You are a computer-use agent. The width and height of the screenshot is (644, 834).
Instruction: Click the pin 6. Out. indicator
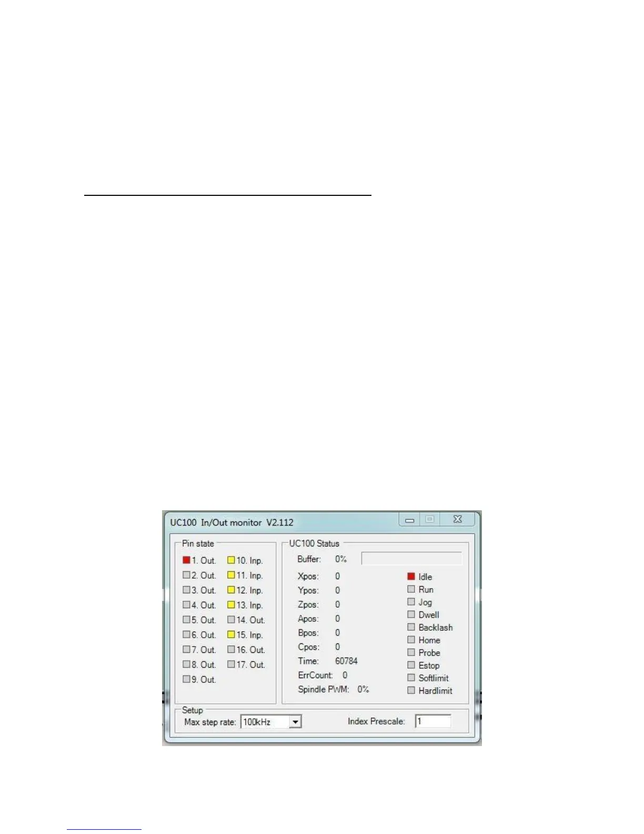186,634
